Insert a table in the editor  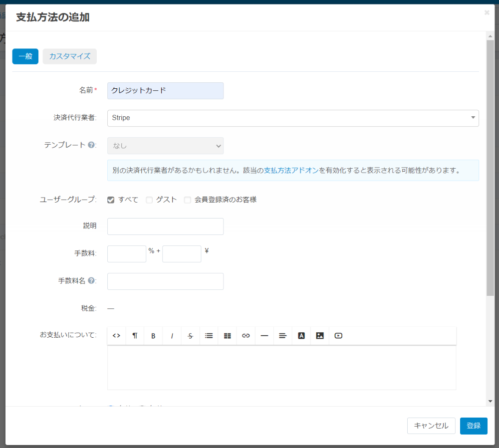(227, 336)
